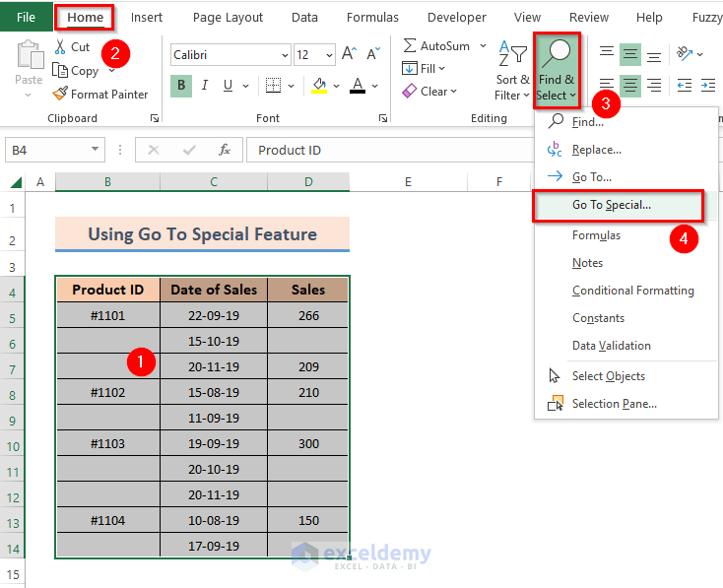Align text to the left
The image size is (723, 588).
tap(607, 86)
